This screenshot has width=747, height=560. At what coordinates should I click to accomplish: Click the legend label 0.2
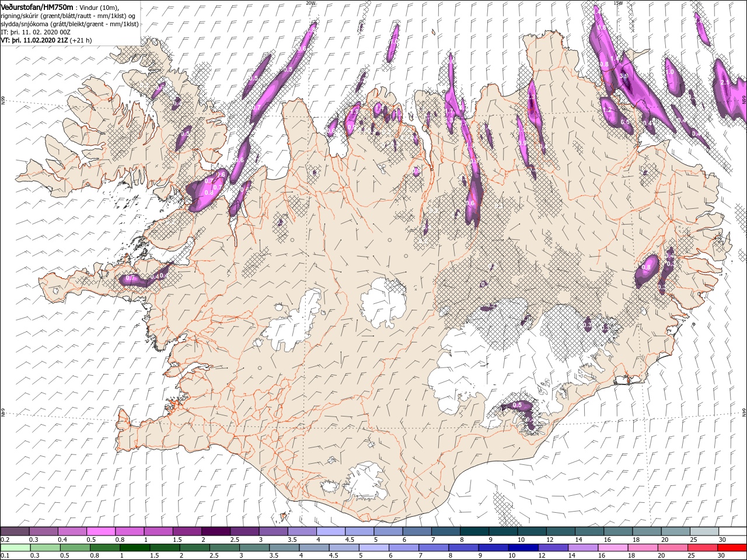(x=5, y=540)
